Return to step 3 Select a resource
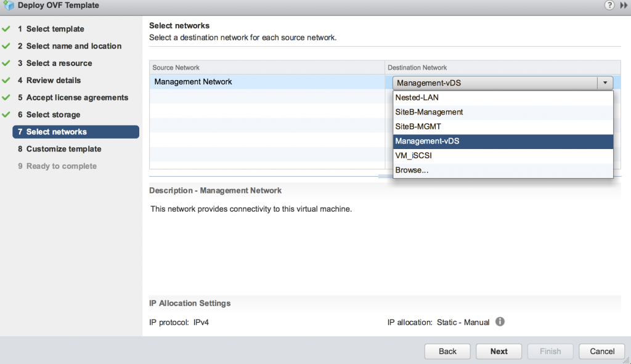This screenshot has width=631, height=364. tap(55, 63)
